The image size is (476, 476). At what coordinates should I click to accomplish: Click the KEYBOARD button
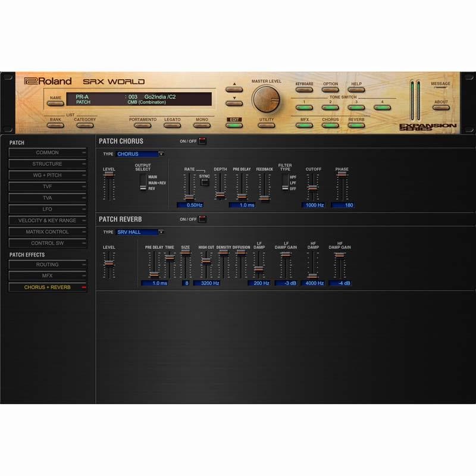point(304,90)
